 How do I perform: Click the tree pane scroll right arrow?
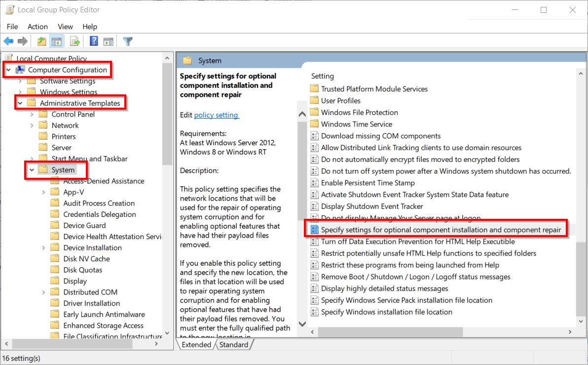click(156, 344)
